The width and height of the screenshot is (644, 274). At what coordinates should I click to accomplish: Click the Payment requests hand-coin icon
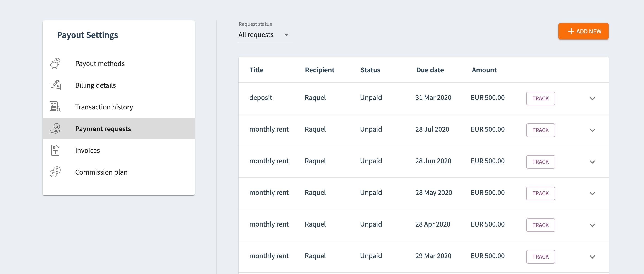[x=55, y=128]
